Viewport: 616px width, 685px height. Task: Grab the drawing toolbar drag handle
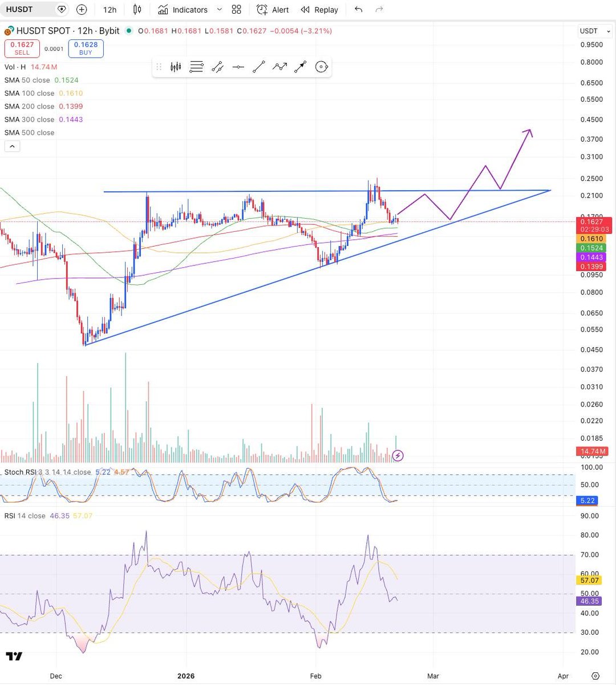point(159,67)
